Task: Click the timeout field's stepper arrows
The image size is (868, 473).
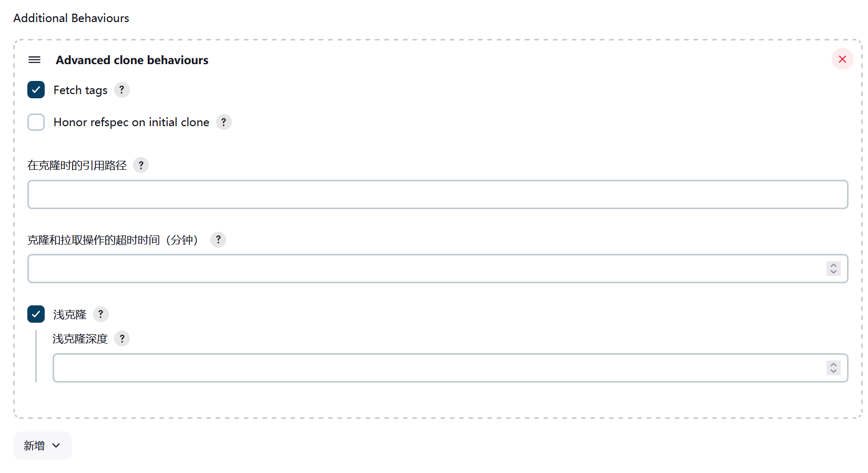Action: click(833, 269)
